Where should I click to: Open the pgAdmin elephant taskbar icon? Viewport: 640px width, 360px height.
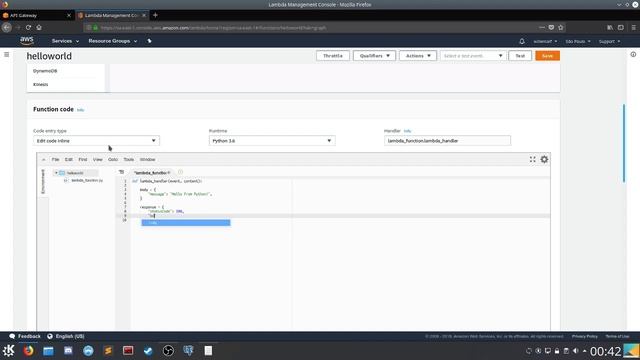click(x=188, y=351)
